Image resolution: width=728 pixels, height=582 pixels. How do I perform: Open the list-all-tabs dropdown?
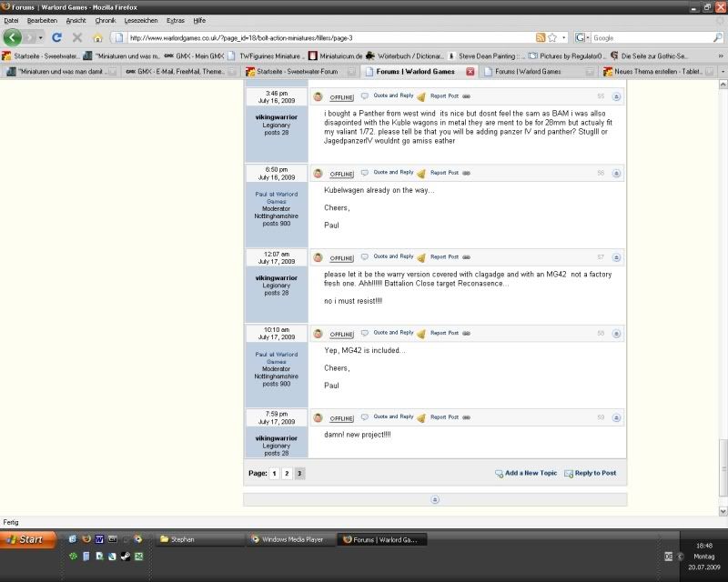pos(723,72)
